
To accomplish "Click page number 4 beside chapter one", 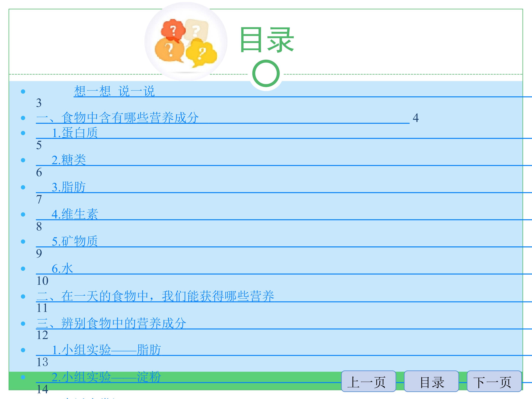I will point(416,118).
